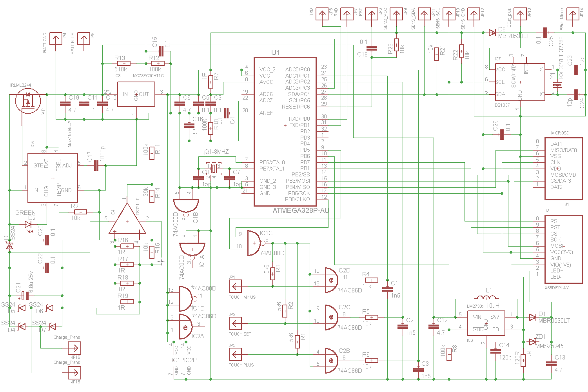Select the JP2 TOUCH SET connector
The height and width of the screenshot is (392, 588).
(x=235, y=323)
